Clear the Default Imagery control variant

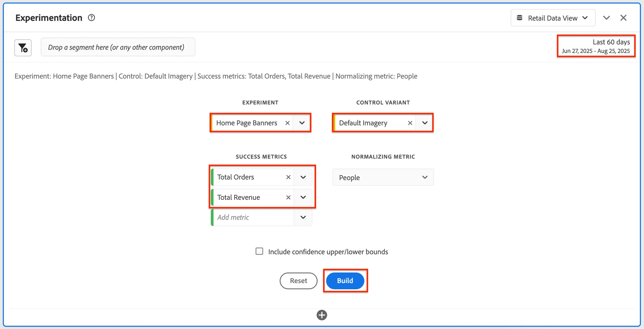coord(410,123)
